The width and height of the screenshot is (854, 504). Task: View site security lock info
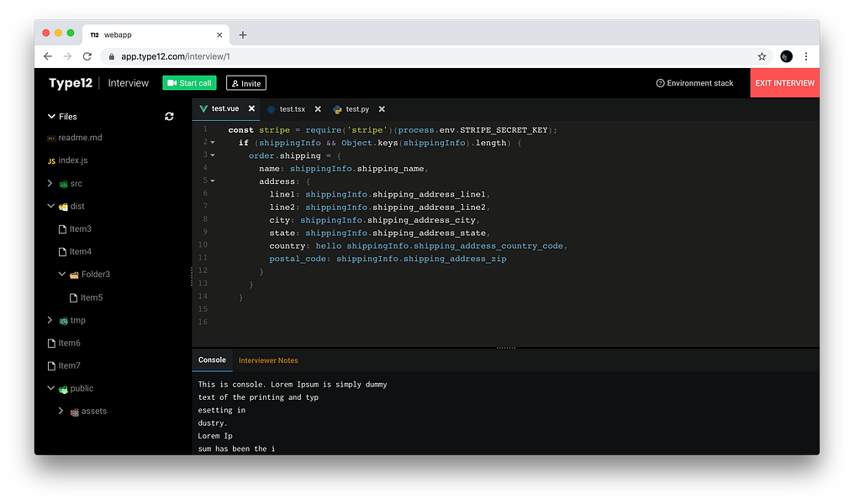(112, 56)
